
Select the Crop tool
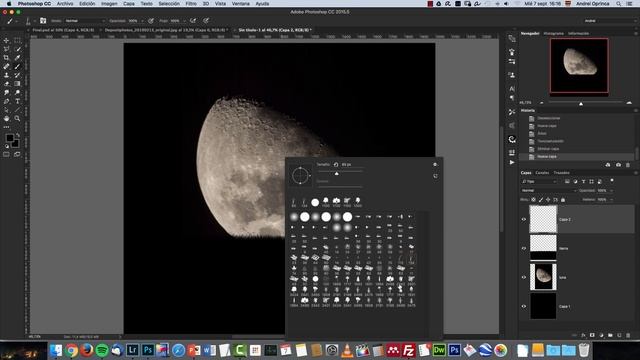(7, 58)
